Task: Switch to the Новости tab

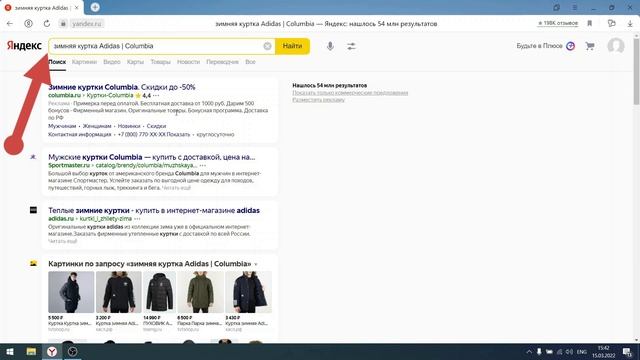Action: click(188, 62)
